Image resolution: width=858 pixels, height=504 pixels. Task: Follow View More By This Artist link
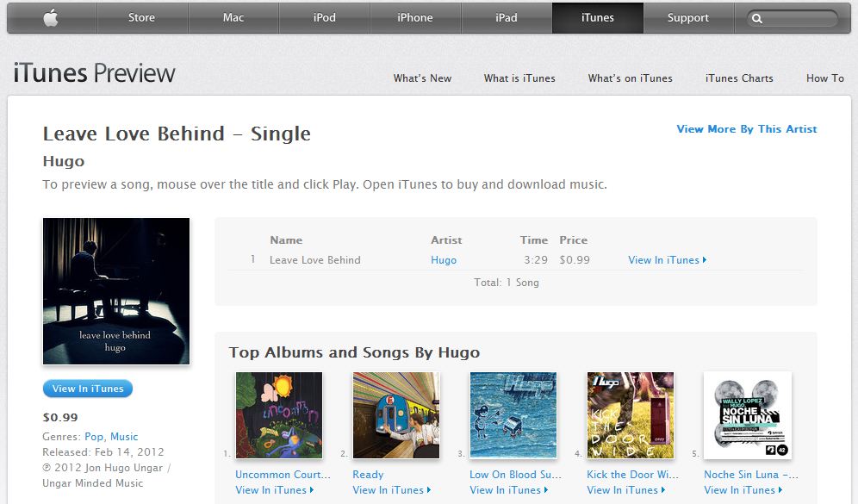(x=746, y=129)
